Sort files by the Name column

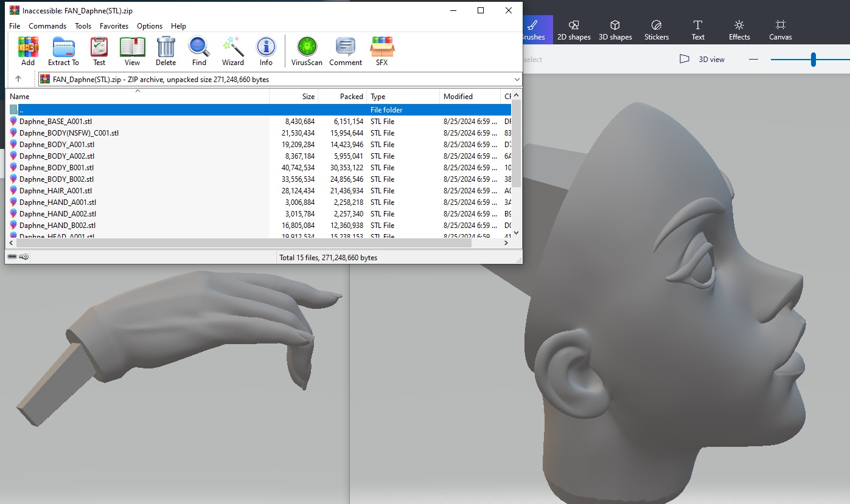pyautogui.click(x=138, y=96)
